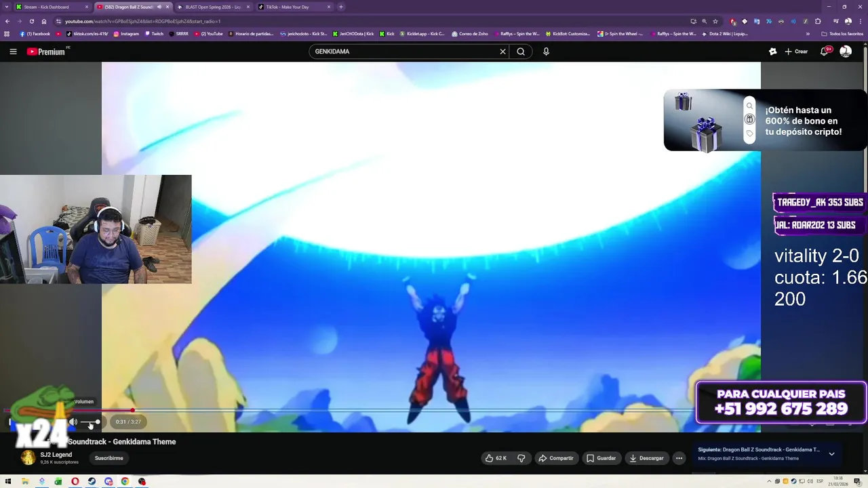Open the Instagram bookmark

(x=126, y=33)
